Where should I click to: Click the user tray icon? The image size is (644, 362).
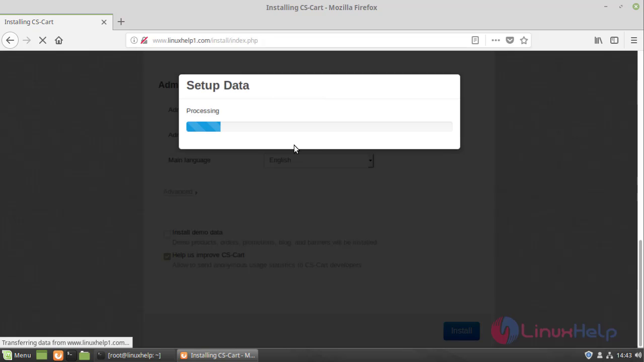point(600,355)
